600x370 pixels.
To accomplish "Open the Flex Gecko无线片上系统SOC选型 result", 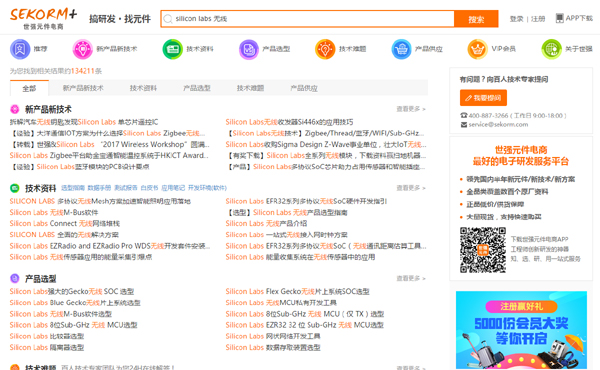I will point(297,292).
